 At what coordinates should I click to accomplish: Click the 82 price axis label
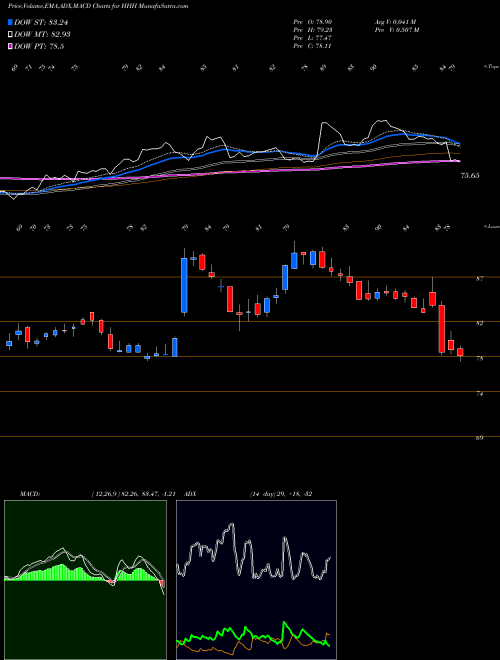coord(479,323)
